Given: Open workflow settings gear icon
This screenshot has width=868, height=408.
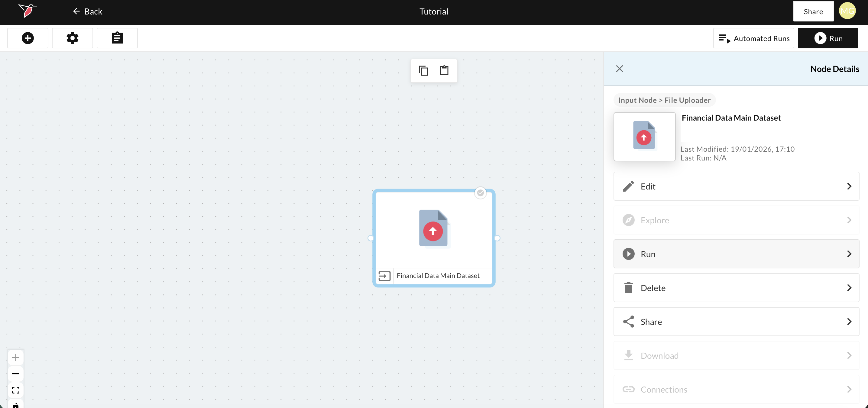Looking at the screenshot, I should (x=73, y=38).
